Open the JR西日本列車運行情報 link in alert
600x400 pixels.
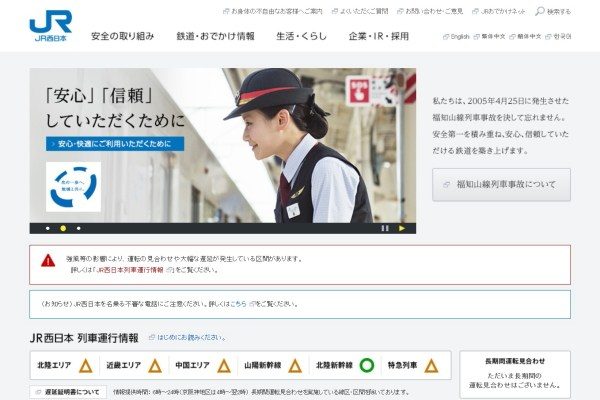(x=130, y=270)
